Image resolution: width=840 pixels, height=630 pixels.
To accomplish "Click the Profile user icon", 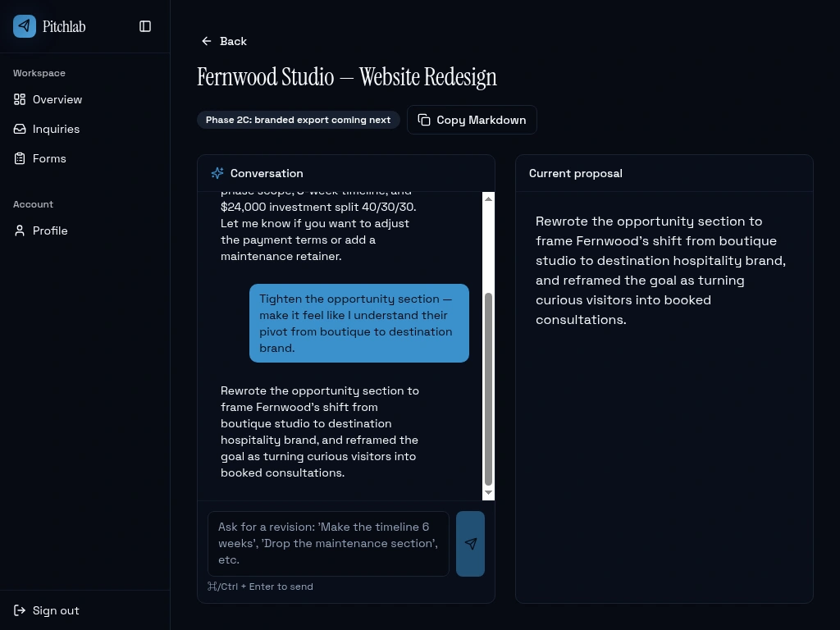I will (x=20, y=231).
